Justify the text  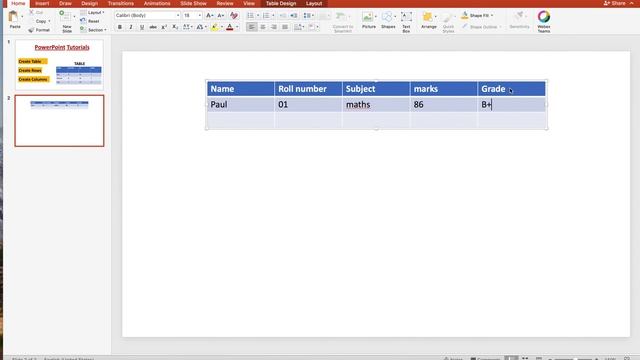pos(285,27)
